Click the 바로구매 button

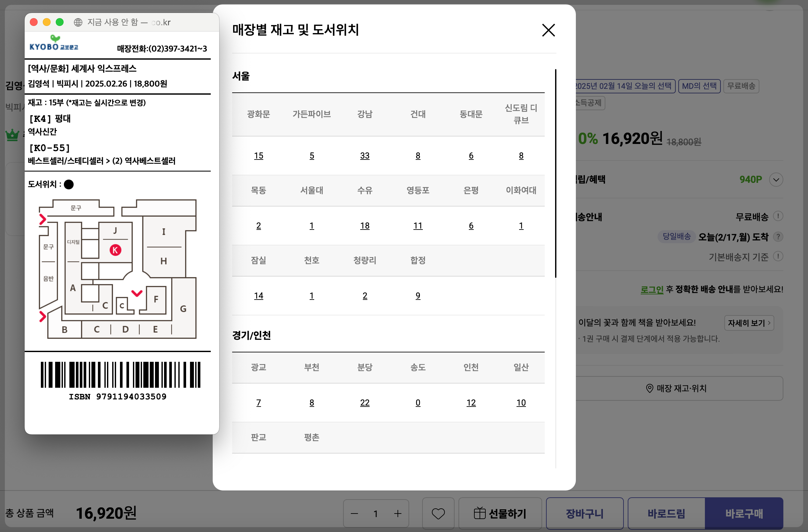[x=744, y=513]
